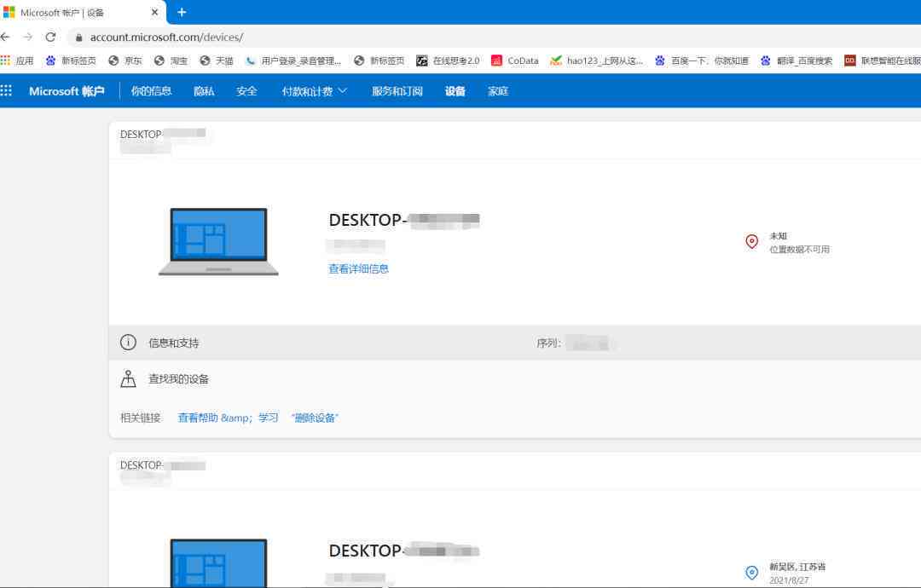This screenshot has height=588, width=921.
Task: Click the lock icon in address bar
Action: point(78,37)
